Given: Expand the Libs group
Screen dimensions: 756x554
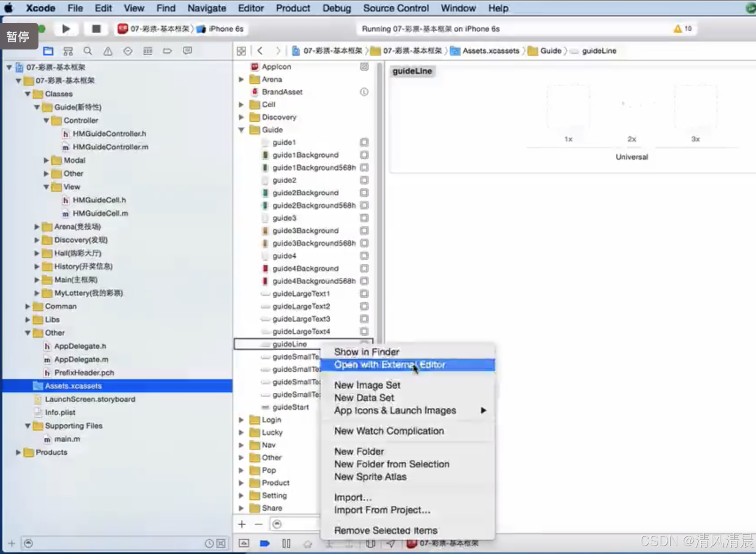Looking at the screenshot, I should coord(27,319).
